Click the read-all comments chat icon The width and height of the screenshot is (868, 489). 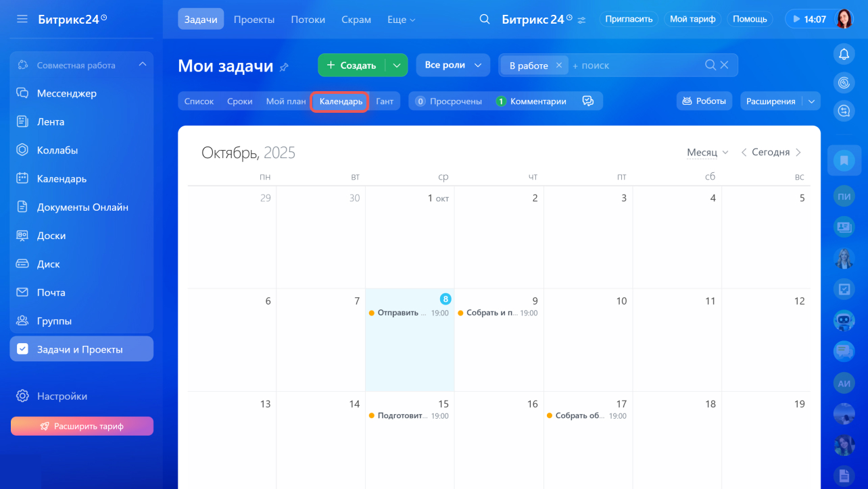coord(588,101)
